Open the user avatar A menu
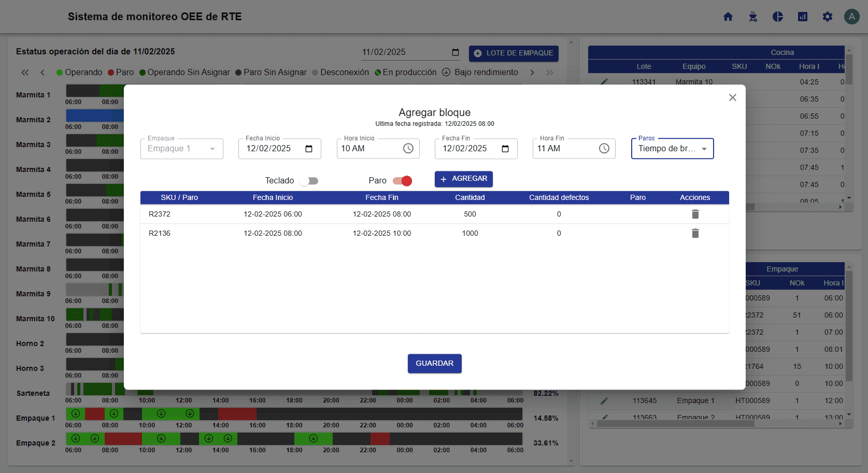Screen dimensions: 868x473 click(x=851, y=17)
